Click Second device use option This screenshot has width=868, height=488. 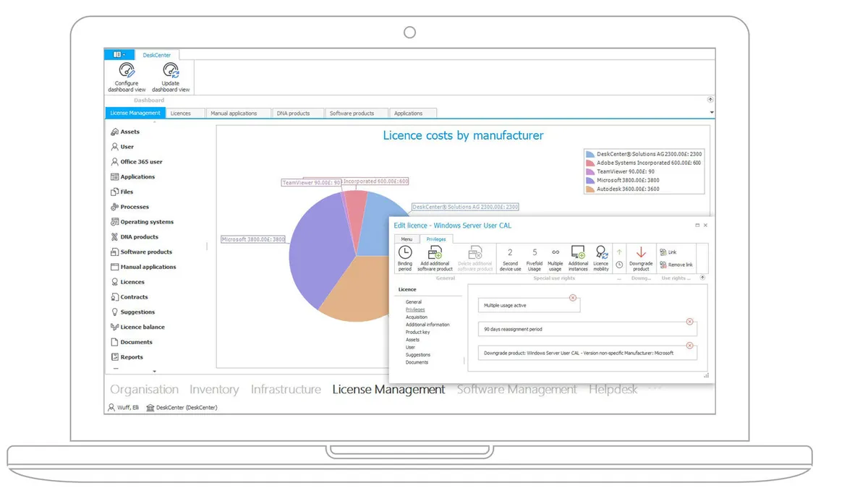(x=510, y=259)
